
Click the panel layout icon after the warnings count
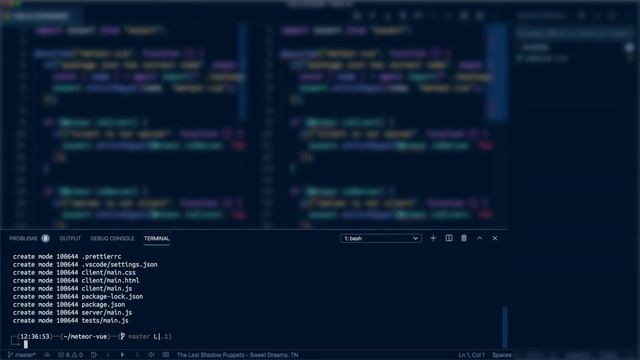[94, 355]
